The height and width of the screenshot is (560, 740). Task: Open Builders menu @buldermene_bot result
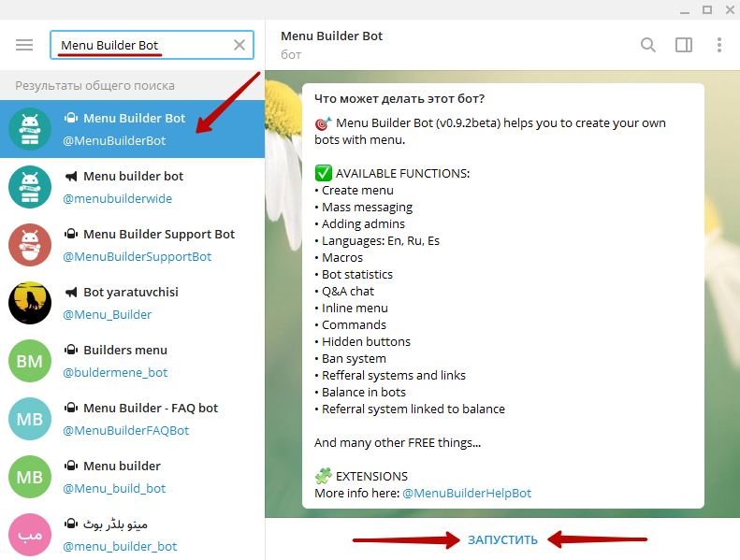tap(132, 361)
